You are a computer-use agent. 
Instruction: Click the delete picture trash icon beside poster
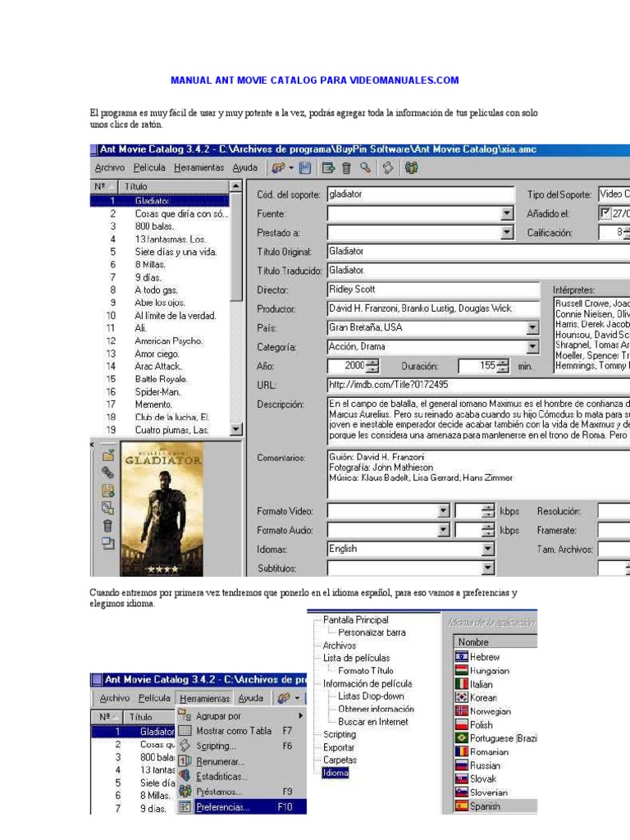click(107, 526)
